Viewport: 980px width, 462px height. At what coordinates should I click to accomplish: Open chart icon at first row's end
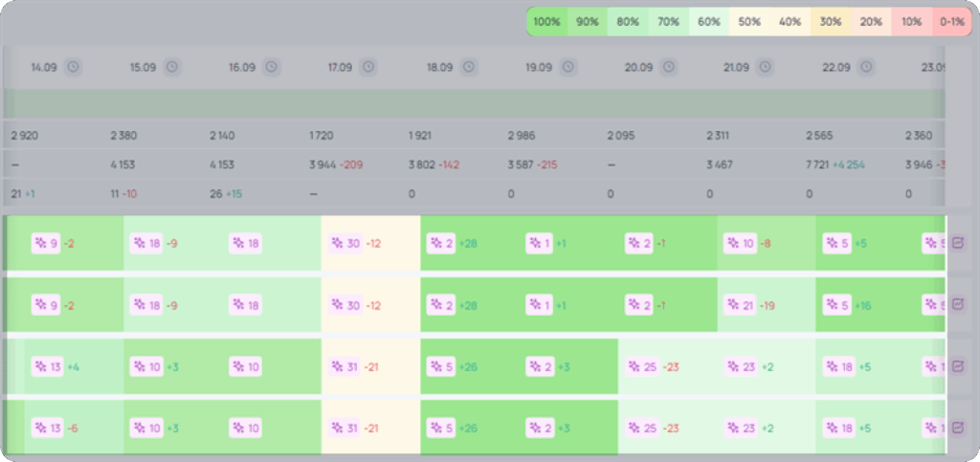coord(957,244)
